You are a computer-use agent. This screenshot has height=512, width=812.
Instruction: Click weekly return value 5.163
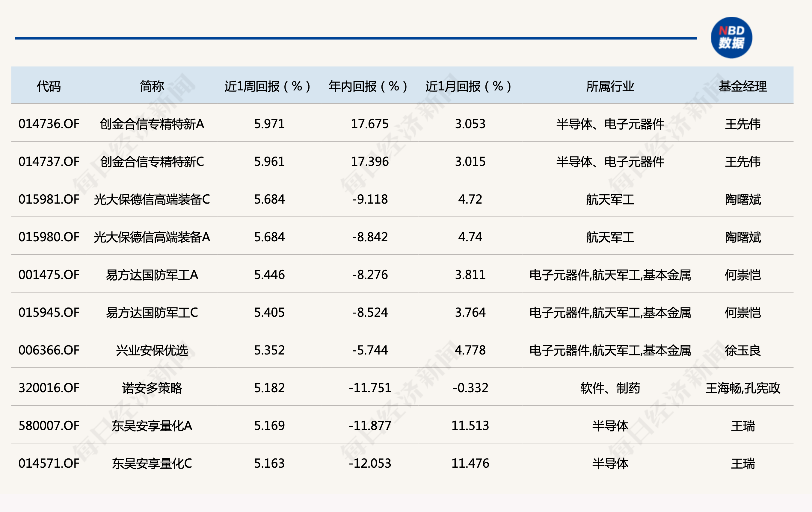269,463
